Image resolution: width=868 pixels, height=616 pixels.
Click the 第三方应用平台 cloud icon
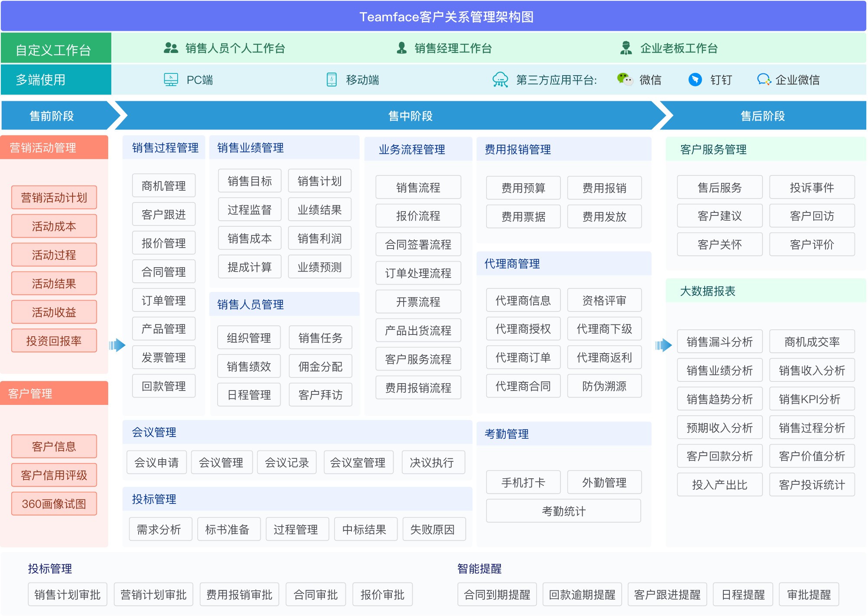click(x=500, y=79)
